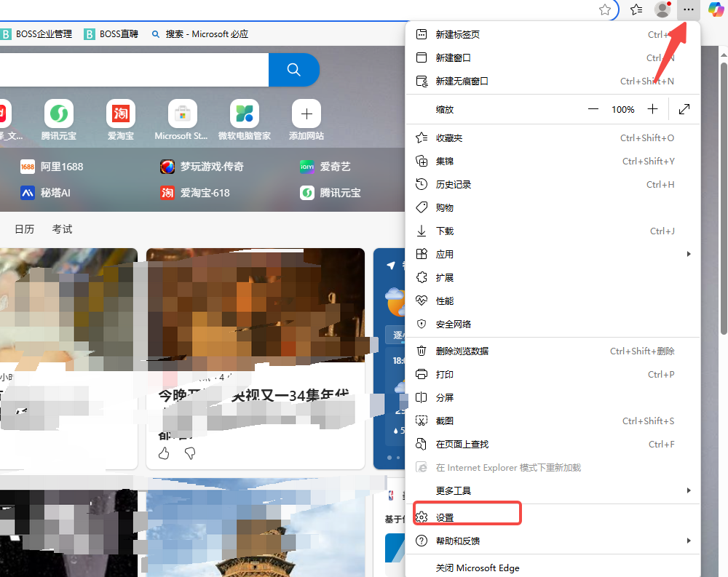Click the thumbs up icon on news card

[164, 453]
